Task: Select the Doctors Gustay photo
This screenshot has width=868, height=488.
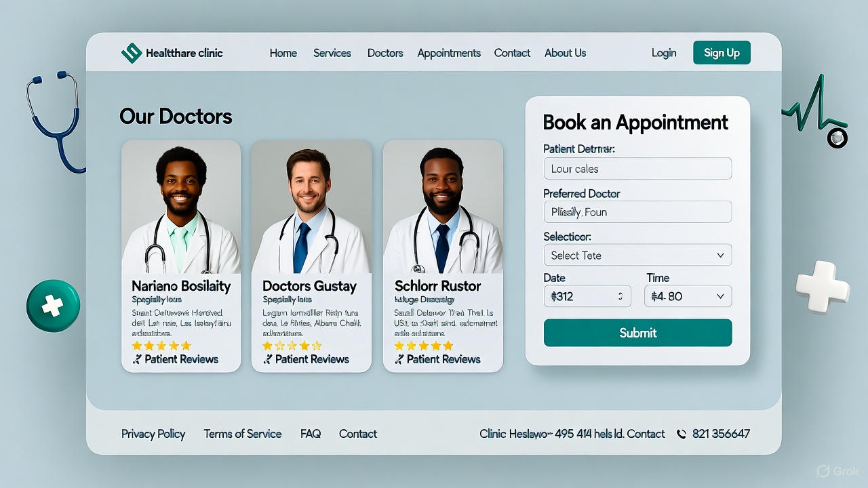Action: 311,207
